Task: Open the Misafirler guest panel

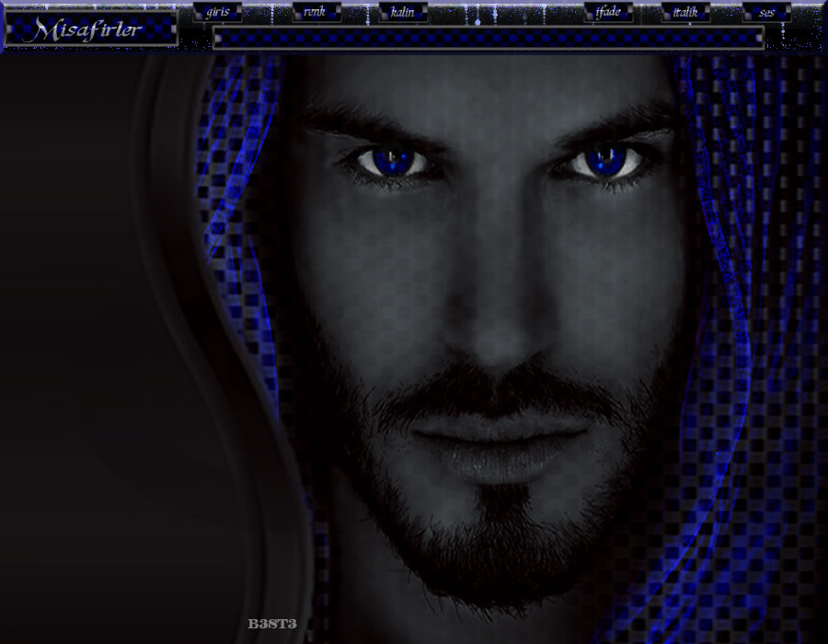Action: [x=89, y=29]
